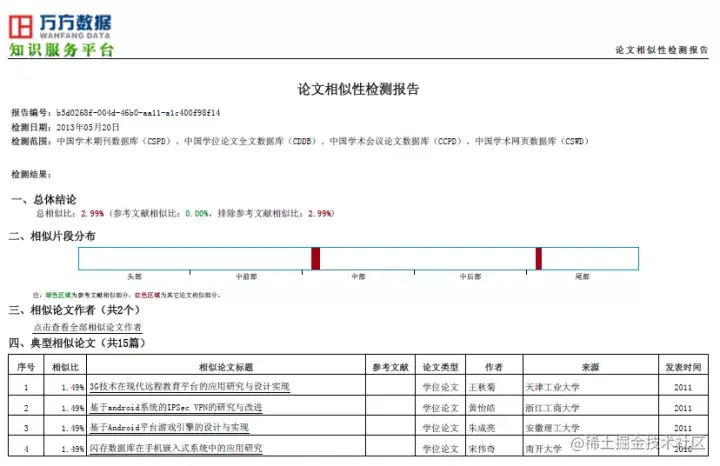Click the 中后部 label under distribution bar
This screenshot has height=466, width=720.
click(470, 276)
